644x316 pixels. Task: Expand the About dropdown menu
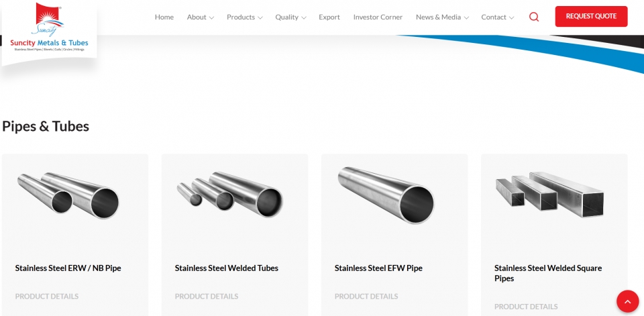201,17
